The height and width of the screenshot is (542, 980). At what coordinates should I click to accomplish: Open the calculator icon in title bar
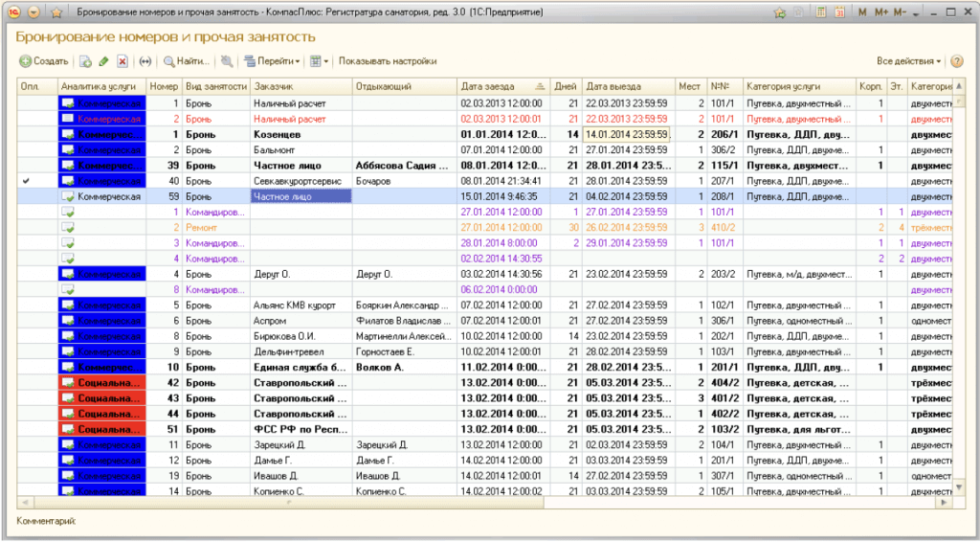821,12
